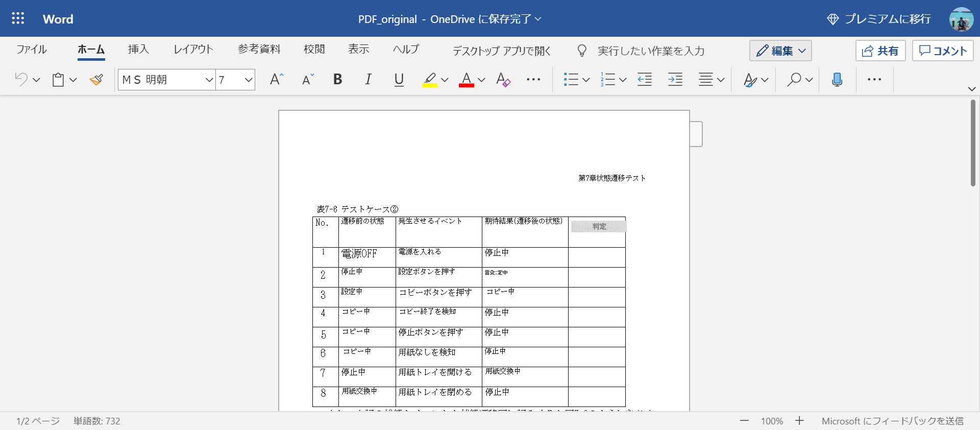Click the 100% zoom level

coord(772,421)
